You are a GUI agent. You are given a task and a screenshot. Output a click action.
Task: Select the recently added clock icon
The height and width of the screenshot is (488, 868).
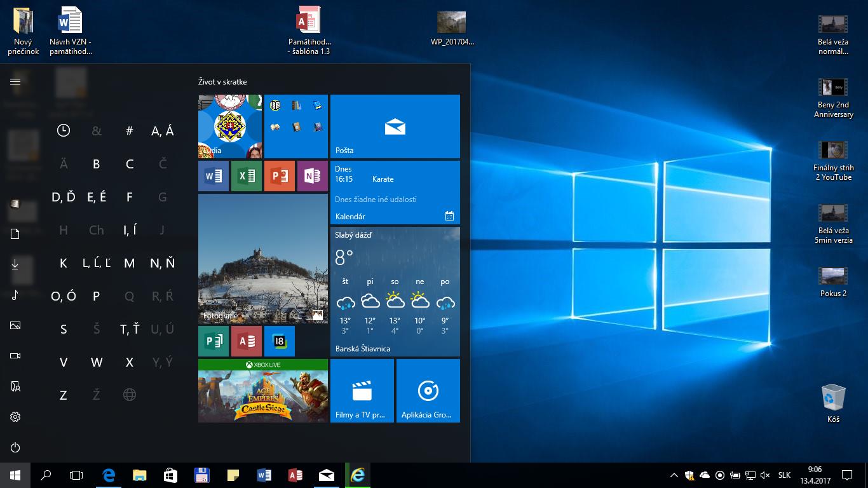pyautogui.click(x=64, y=131)
